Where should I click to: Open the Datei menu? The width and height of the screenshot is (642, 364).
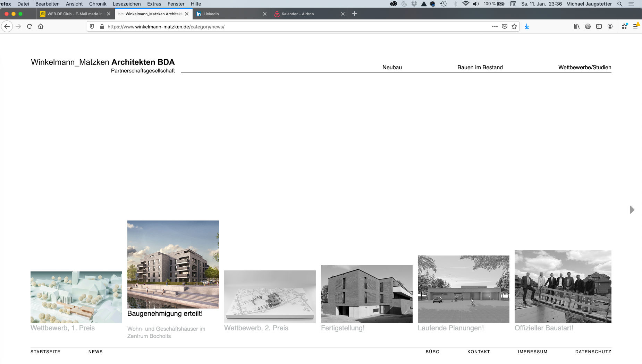pos(23,4)
